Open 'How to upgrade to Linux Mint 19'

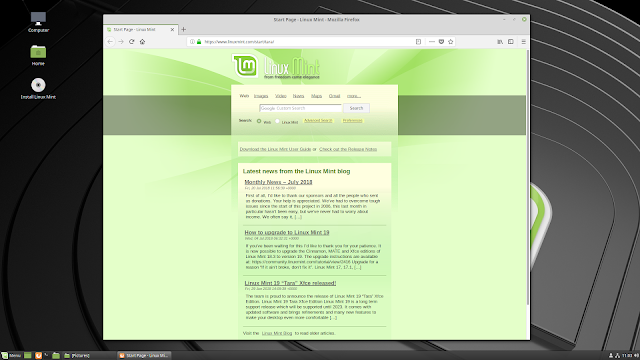287,232
